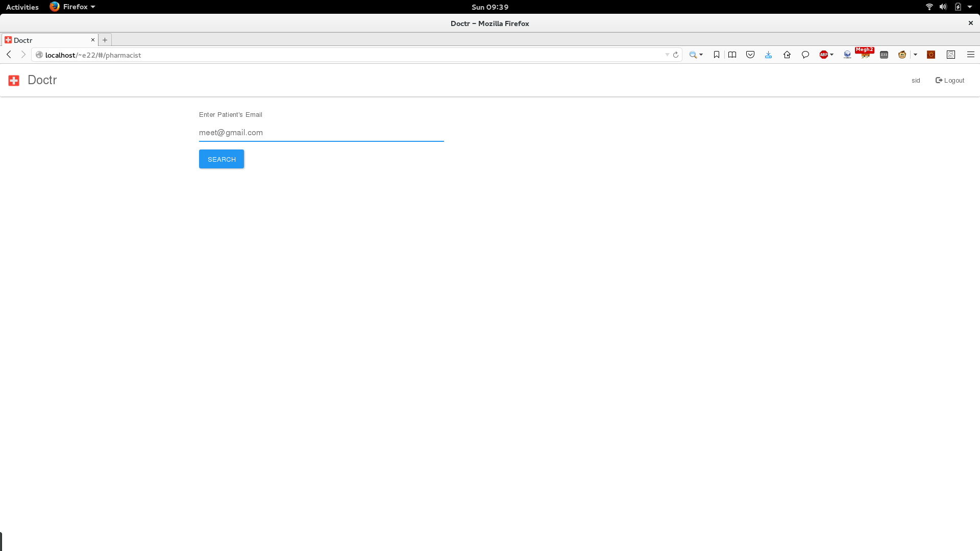Click the Logout link

pyautogui.click(x=950, y=80)
